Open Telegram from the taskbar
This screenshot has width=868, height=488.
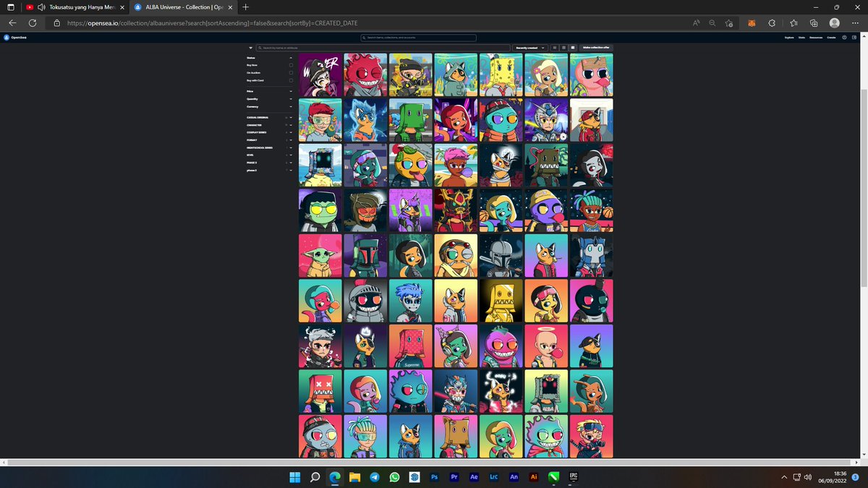click(x=375, y=477)
